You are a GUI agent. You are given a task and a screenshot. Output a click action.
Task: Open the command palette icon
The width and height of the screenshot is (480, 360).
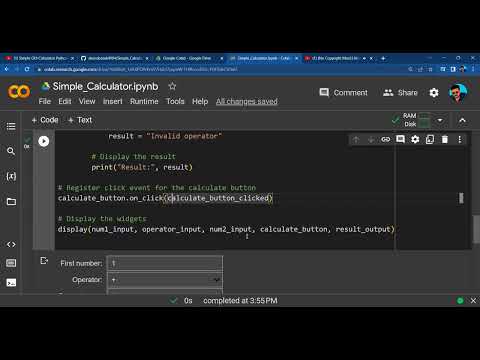[x=11, y=263]
